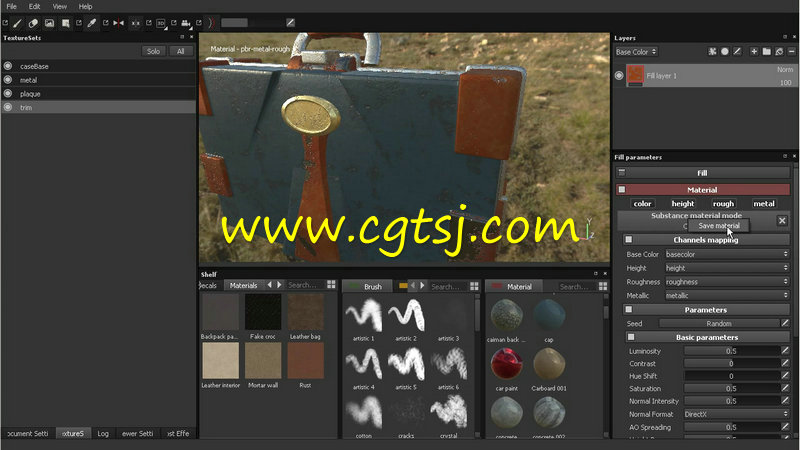
Task: Toggle visibility of trim texture set
Action: coord(8,107)
